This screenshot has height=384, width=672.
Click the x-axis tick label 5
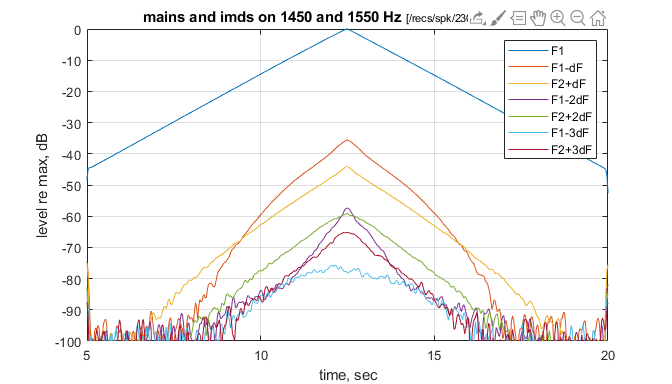[x=87, y=355]
